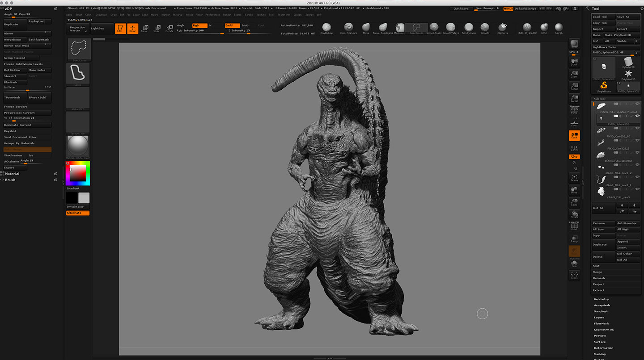Toggle Perspective distortion button

pos(574,110)
